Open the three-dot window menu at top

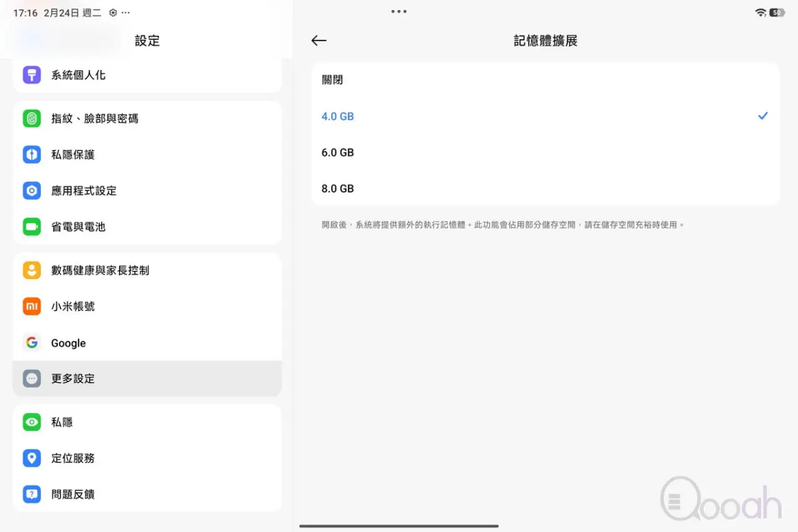(x=399, y=12)
